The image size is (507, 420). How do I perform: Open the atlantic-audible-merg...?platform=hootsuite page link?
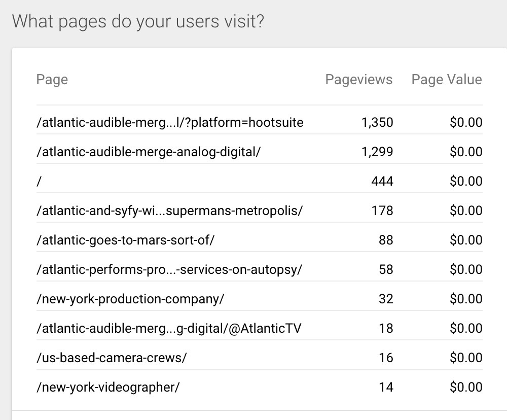coord(170,123)
